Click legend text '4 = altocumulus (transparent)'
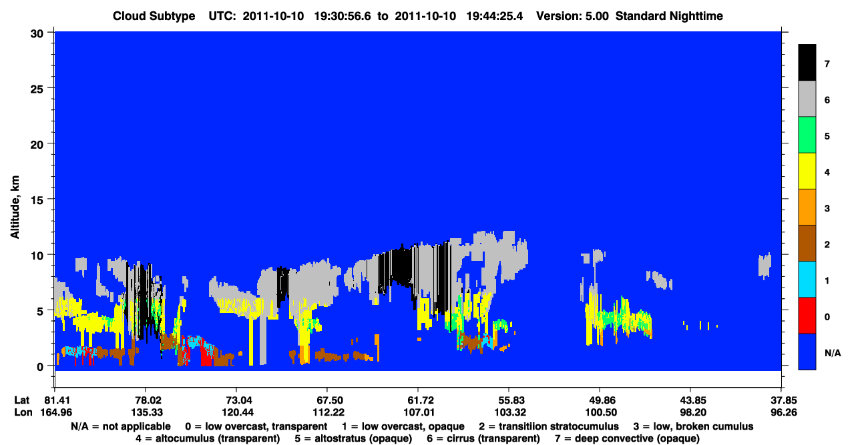 [x=208, y=438]
